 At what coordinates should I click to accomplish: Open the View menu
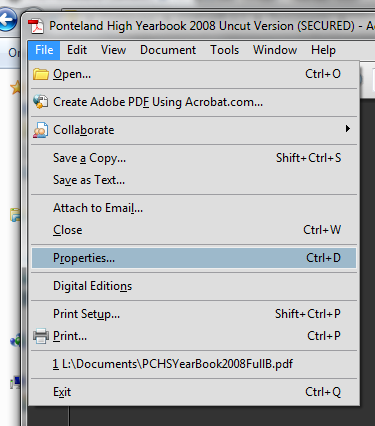(113, 50)
